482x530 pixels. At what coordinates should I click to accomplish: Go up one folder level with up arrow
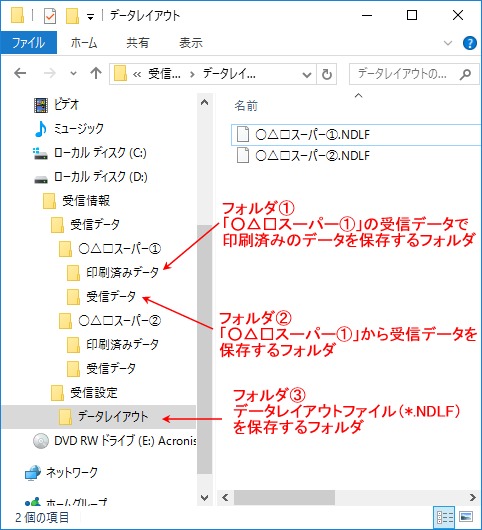coord(96,73)
